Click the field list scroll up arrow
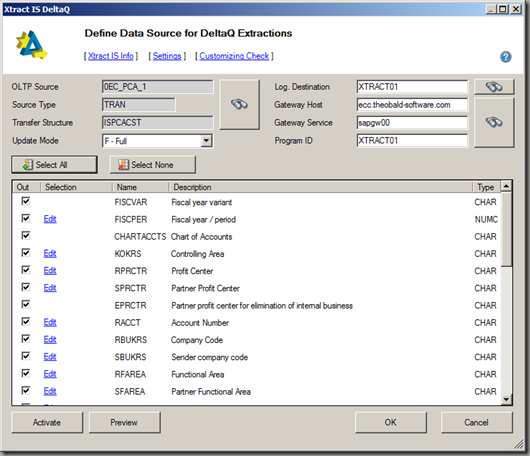 coord(506,186)
